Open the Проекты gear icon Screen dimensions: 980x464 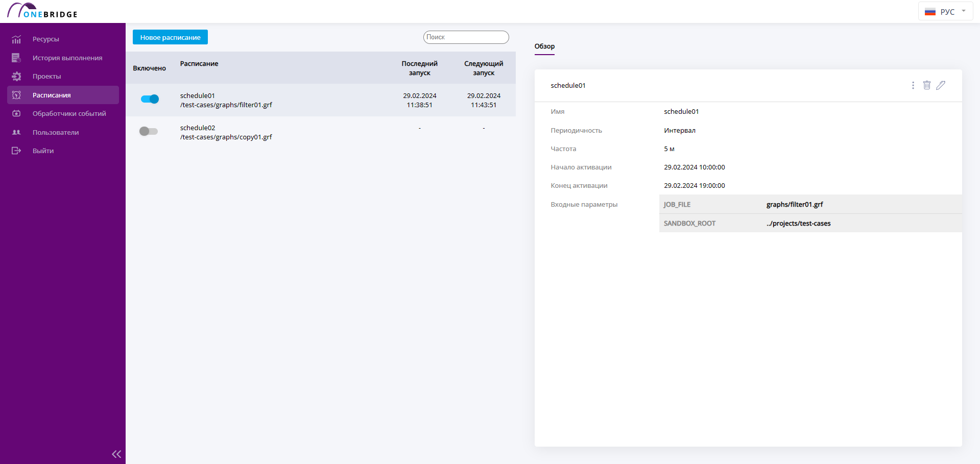pyautogui.click(x=16, y=77)
